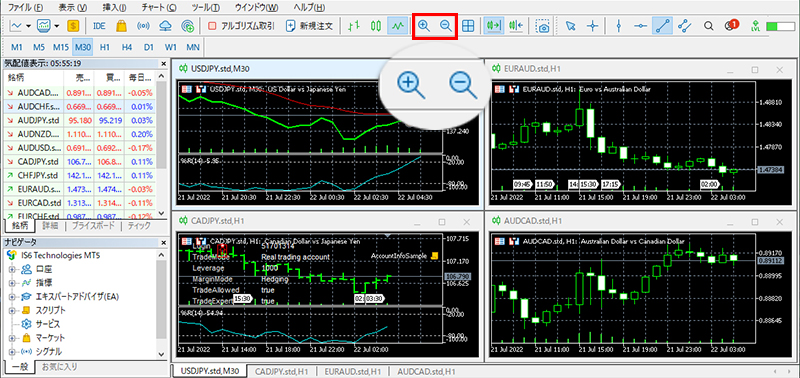Zoom in on the chart
Image resolution: width=800 pixels, height=378 pixels.
(423, 26)
